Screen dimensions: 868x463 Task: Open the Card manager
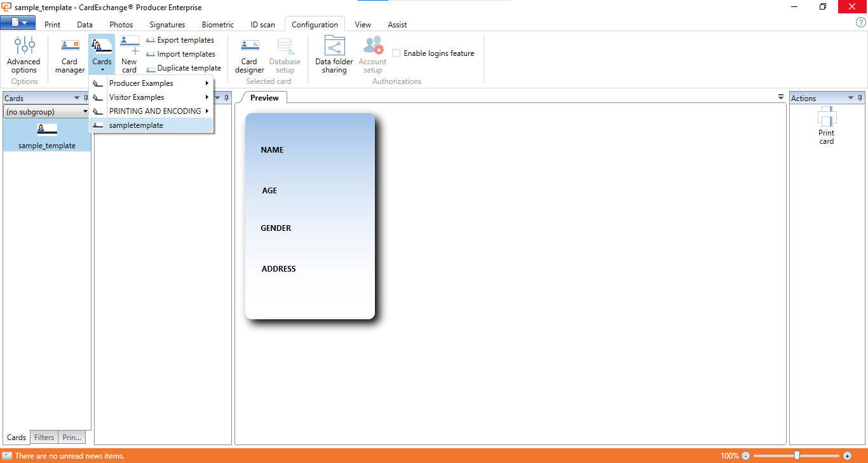[70, 55]
